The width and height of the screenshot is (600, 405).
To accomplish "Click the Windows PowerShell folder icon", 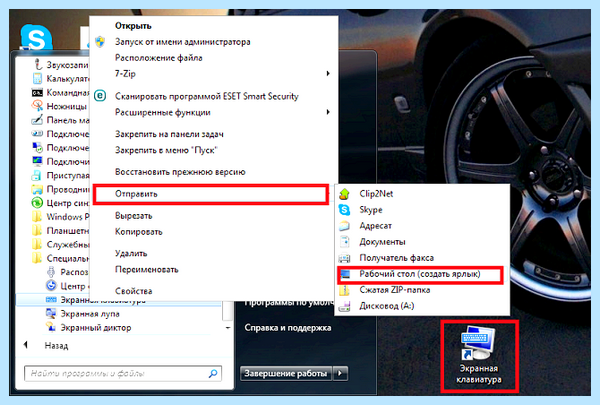I will click(38, 217).
